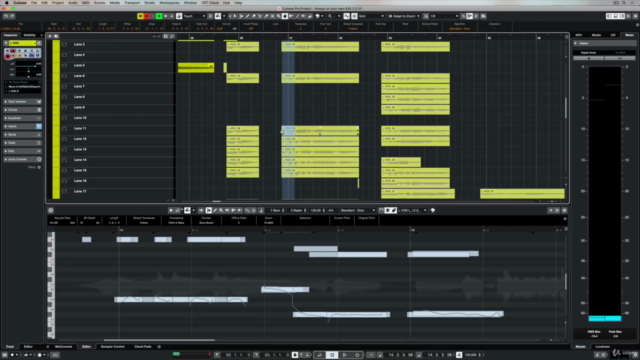640x360 pixels.
Task: Open the Grid snap type dropdown
Action: point(371,16)
